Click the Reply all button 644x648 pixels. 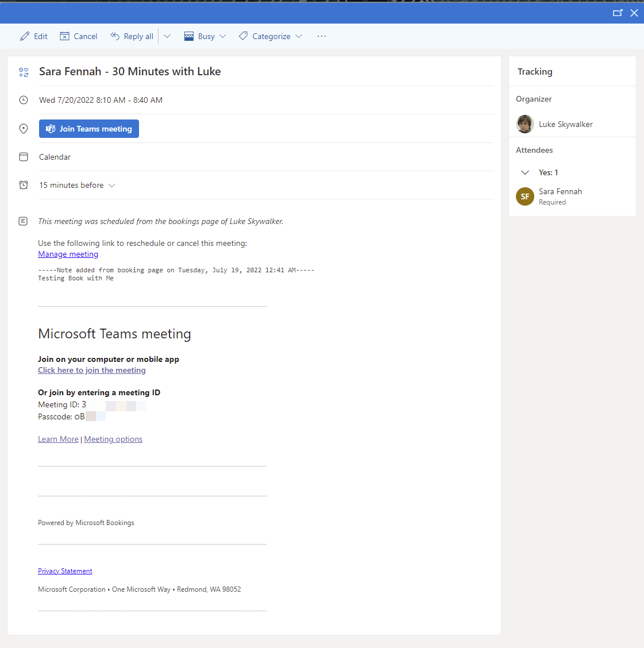pos(132,36)
